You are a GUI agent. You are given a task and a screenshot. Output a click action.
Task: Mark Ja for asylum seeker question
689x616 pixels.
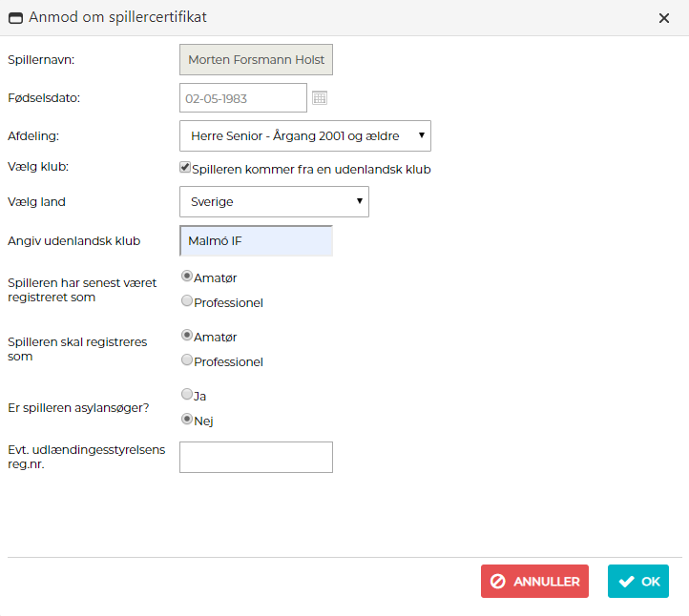click(x=187, y=394)
